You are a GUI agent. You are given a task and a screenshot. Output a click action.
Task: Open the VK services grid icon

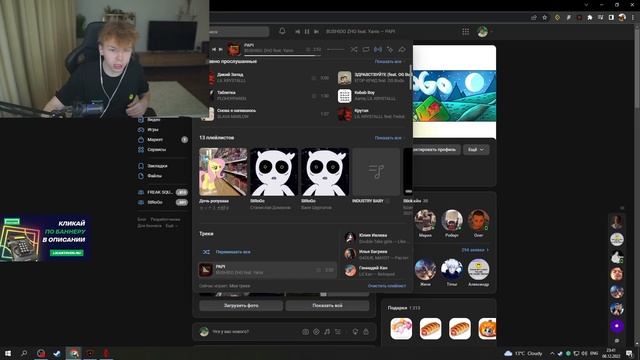coord(465,31)
